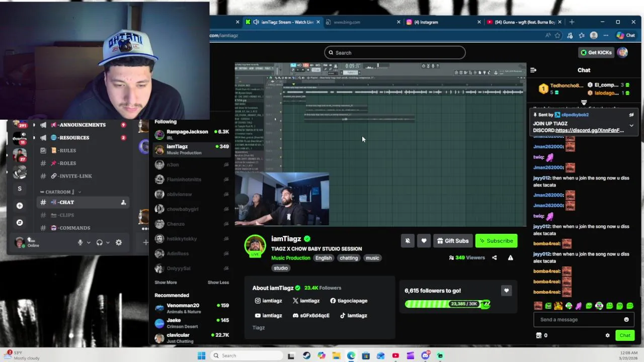Click the Get KICKs button
The height and width of the screenshot is (362, 644).
pyautogui.click(x=596, y=52)
